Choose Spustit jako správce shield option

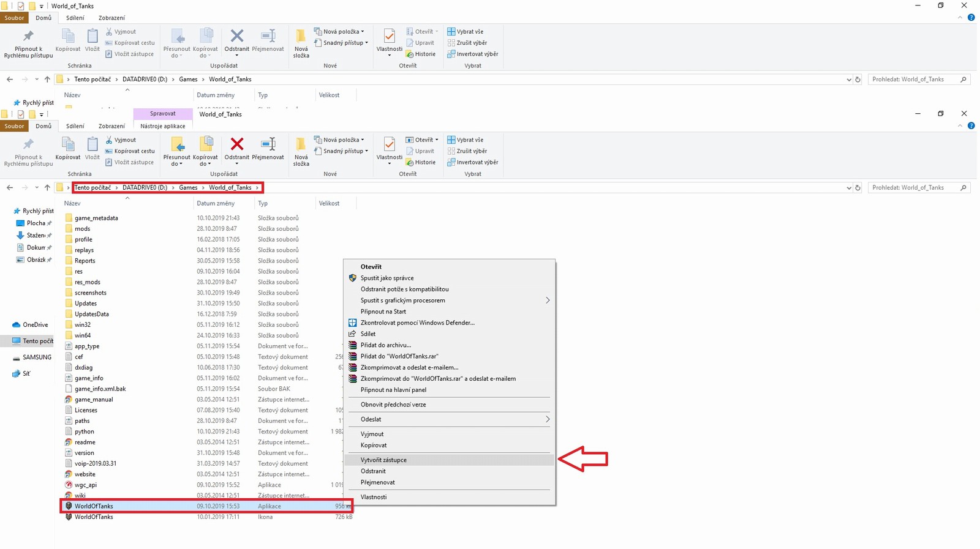click(x=386, y=278)
